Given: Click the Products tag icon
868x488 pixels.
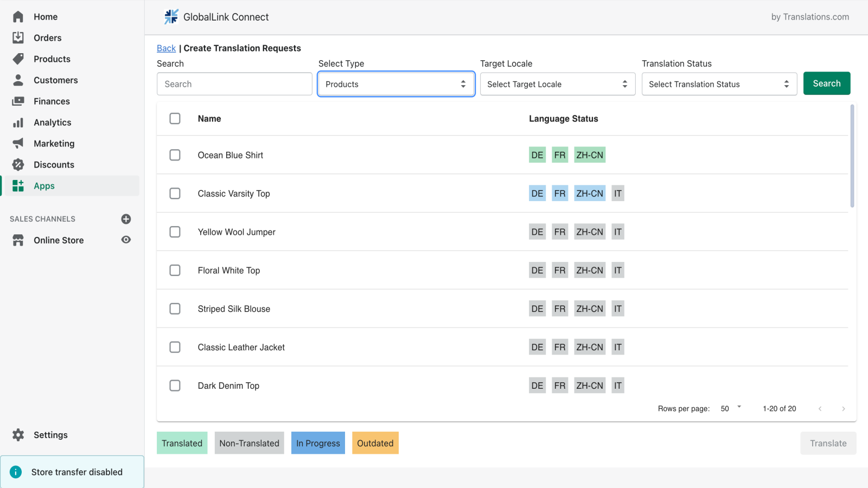Looking at the screenshot, I should coord(18,59).
